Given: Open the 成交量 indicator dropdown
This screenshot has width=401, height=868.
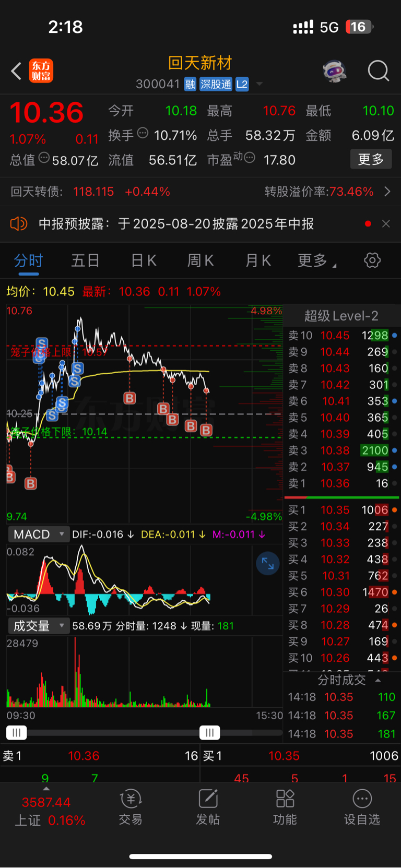Looking at the screenshot, I should 38,626.
